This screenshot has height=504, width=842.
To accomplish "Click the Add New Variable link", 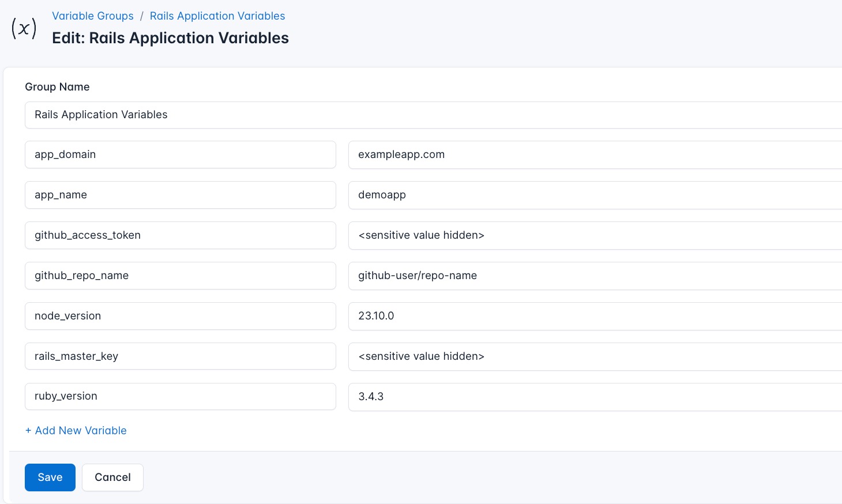I will 76,430.
